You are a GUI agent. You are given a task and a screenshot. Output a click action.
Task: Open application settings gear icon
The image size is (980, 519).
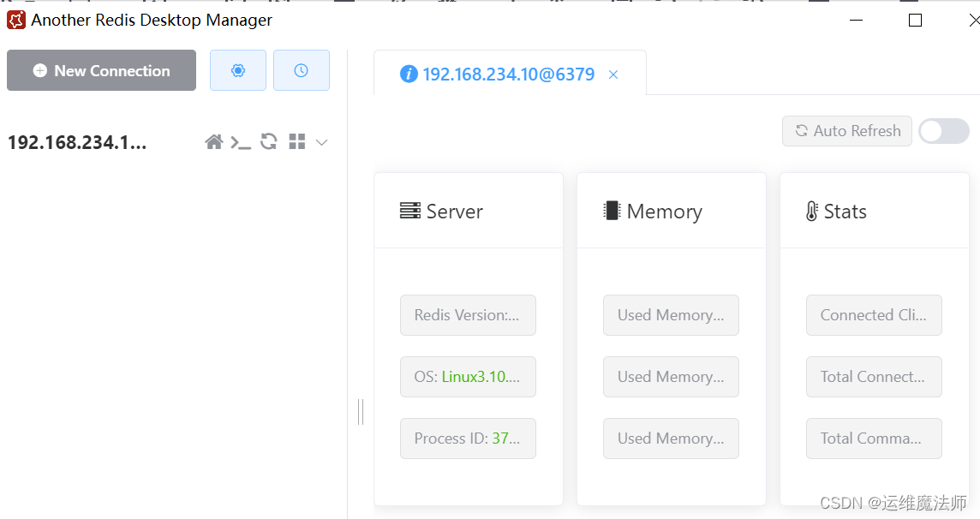[237, 70]
